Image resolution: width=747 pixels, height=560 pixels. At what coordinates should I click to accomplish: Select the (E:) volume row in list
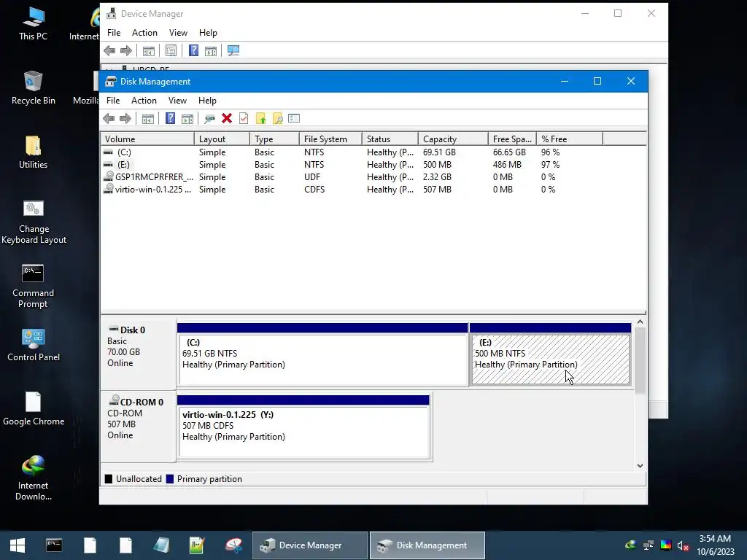352,165
